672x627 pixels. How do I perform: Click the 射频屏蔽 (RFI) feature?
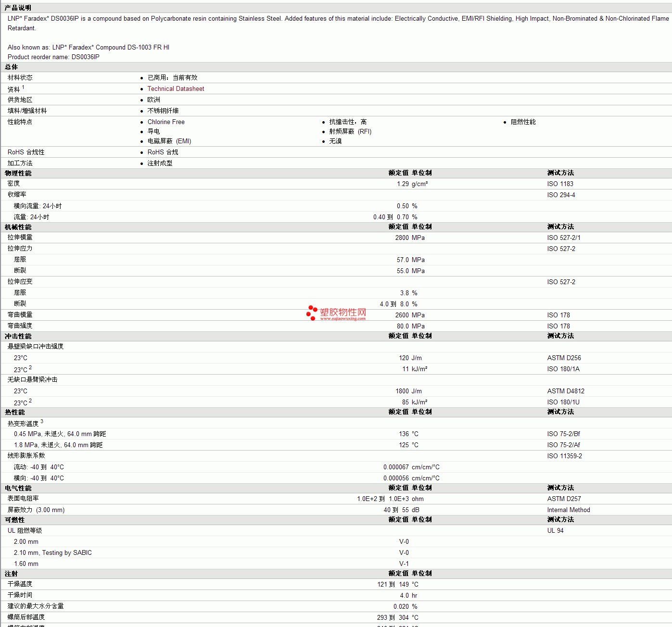[351, 132]
